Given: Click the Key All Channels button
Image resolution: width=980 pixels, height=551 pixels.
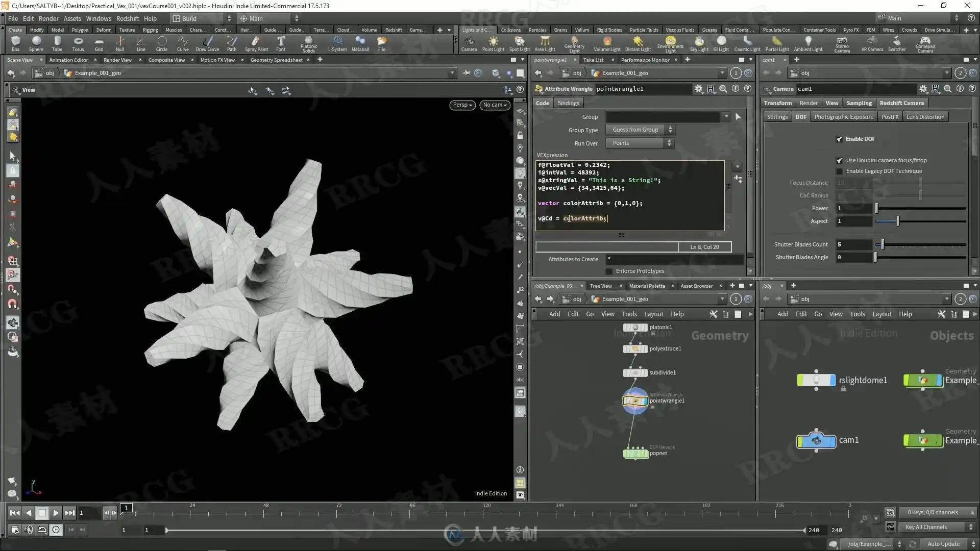Looking at the screenshot, I should click(926, 528).
